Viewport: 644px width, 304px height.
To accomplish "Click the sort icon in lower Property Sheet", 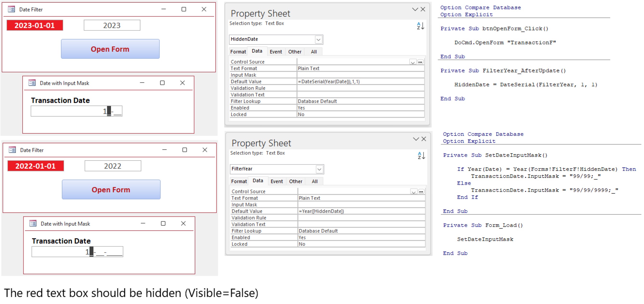I will pyautogui.click(x=421, y=155).
